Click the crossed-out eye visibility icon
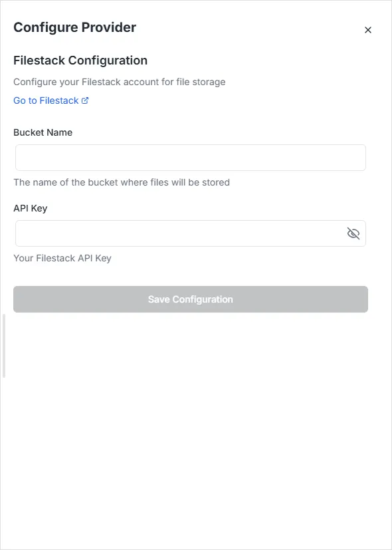This screenshot has height=550, width=392. tap(353, 233)
